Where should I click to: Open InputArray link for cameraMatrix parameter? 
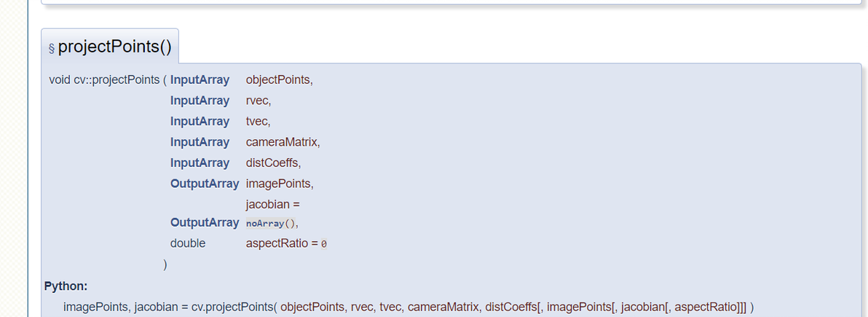200,142
